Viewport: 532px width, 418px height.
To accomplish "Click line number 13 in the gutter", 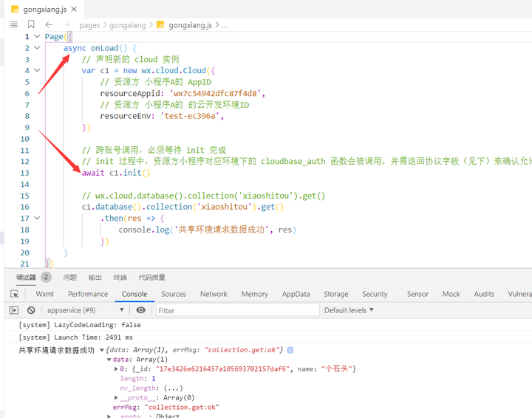I will click(x=25, y=173).
